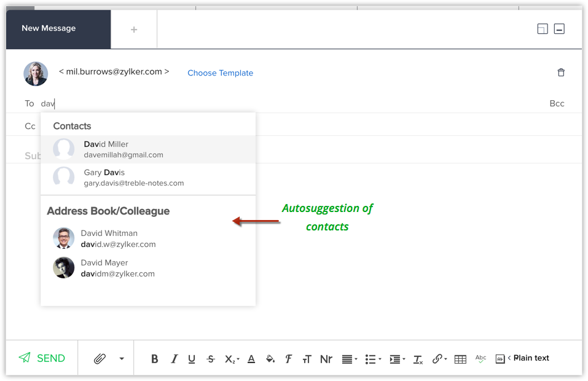Click the background fill color bucket
Viewport: 588px width, 381px height.
tap(270, 359)
